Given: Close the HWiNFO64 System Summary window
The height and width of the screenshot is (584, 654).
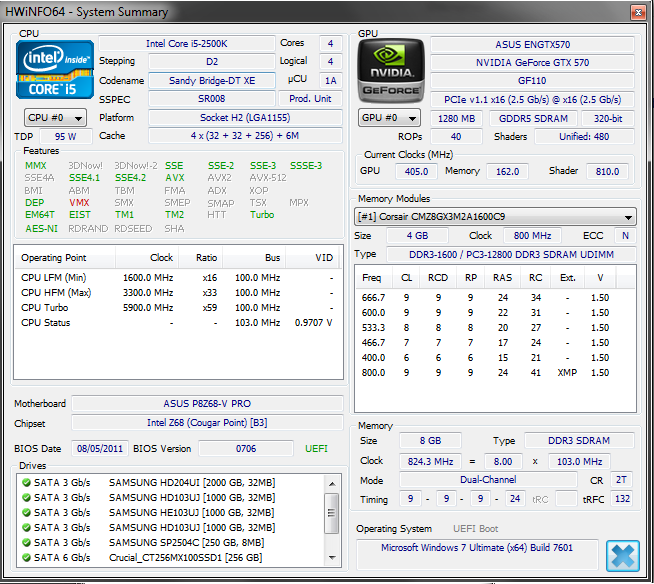Looking at the screenshot, I should click(638, 13).
